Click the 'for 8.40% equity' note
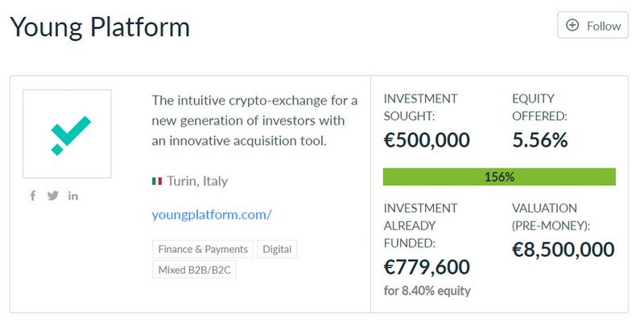Viewport: 644px width, 322px height. (427, 291)
